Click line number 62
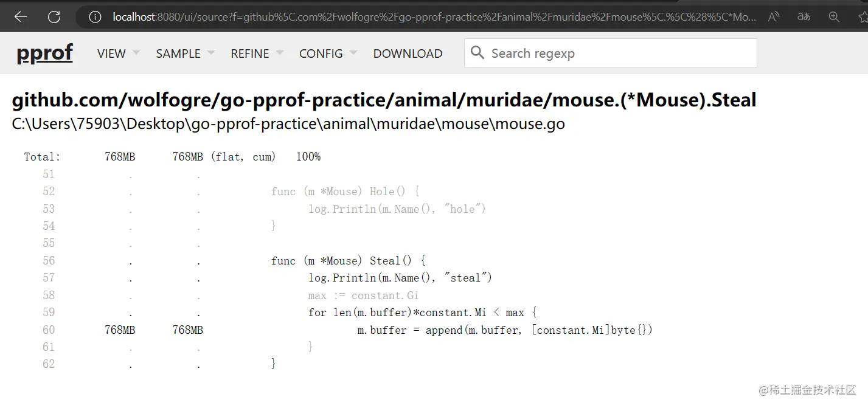This screenshot has height=408, width=868. tap(49, 364)
